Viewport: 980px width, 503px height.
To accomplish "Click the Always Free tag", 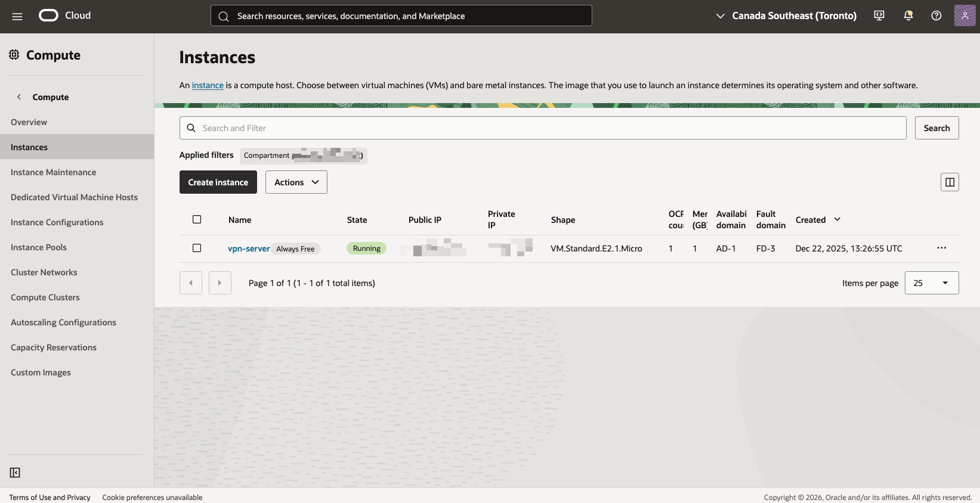I will pos(295,249).
